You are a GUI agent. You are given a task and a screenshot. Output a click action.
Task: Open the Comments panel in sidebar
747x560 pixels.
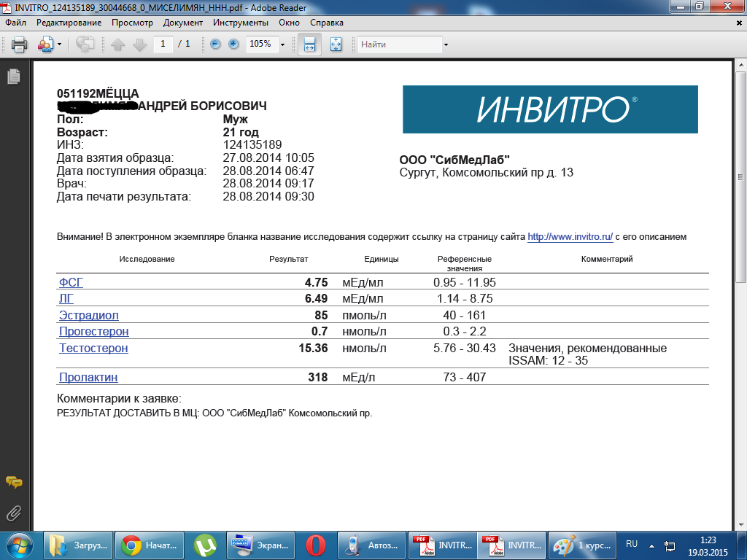13,482
